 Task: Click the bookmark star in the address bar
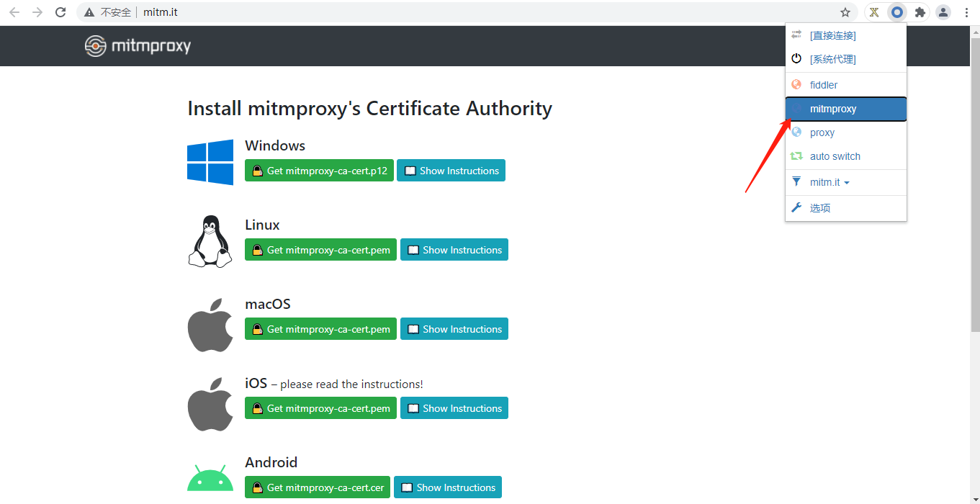pos(845,12)
